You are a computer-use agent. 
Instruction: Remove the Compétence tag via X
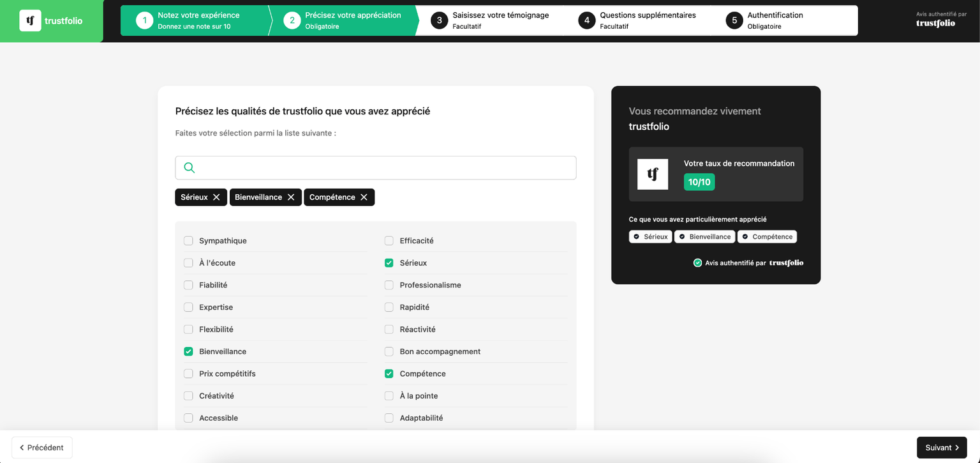(x=364, y=197)
